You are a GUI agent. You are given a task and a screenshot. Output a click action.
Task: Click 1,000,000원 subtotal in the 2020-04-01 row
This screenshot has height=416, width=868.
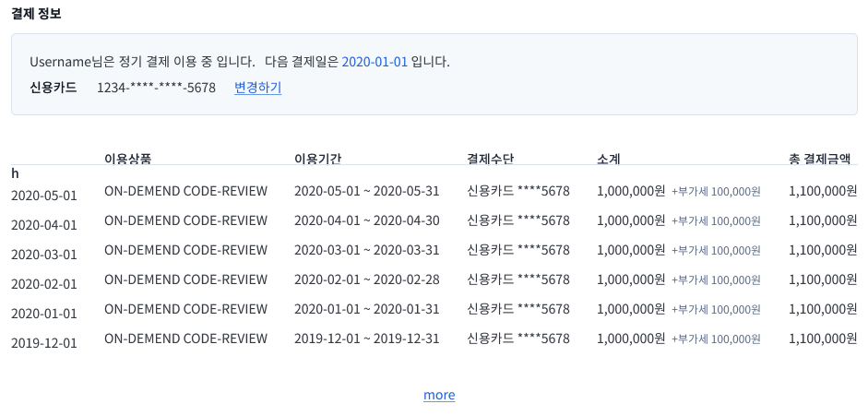(631, 220)
